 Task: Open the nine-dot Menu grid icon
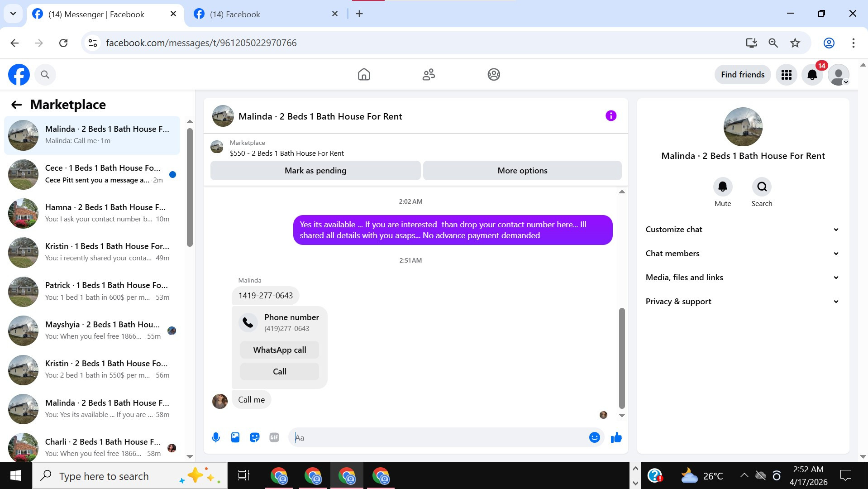click(787, 75)
